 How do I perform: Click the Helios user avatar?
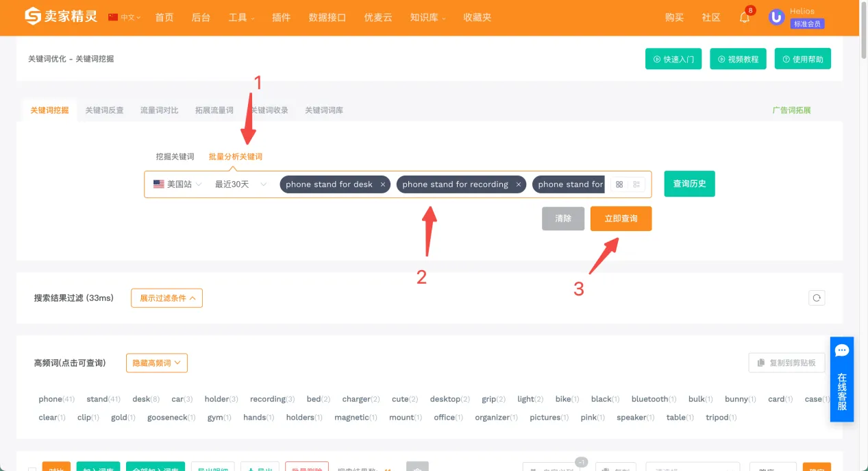[776, 17]
